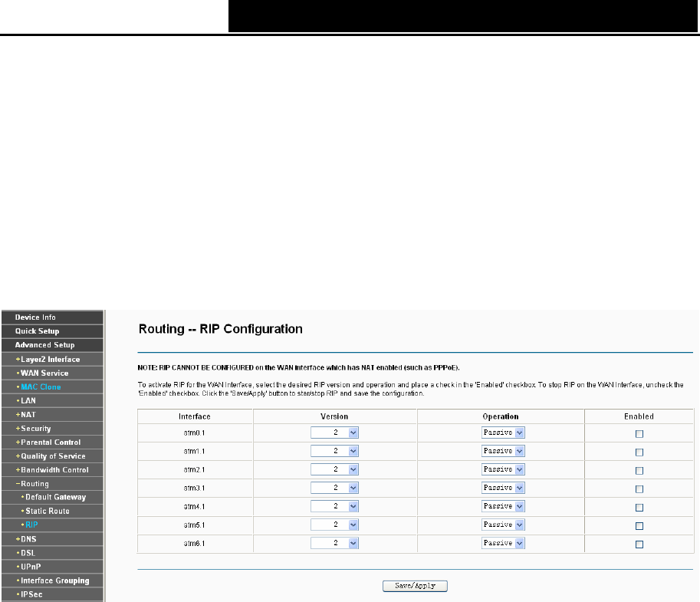Change Passive operation for atm2.1
This screenshot has height=602, width=700.
point(503,469)
